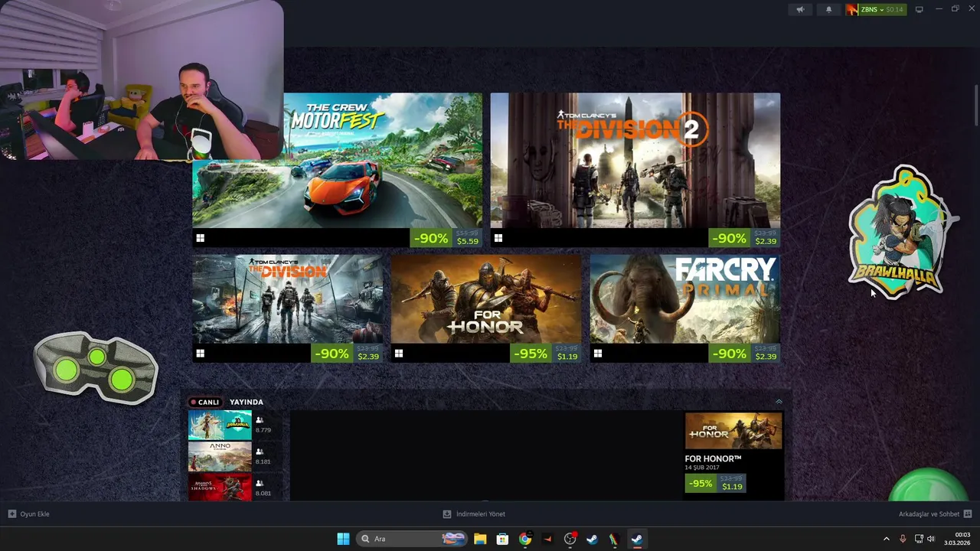980x551 pixels.
Task: Click Windows platform icon under The Division
Action: click(200, 354)
